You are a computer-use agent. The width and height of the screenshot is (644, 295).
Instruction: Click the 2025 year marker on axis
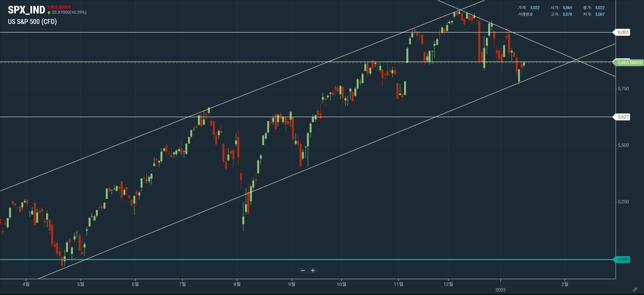coord(500,290)
